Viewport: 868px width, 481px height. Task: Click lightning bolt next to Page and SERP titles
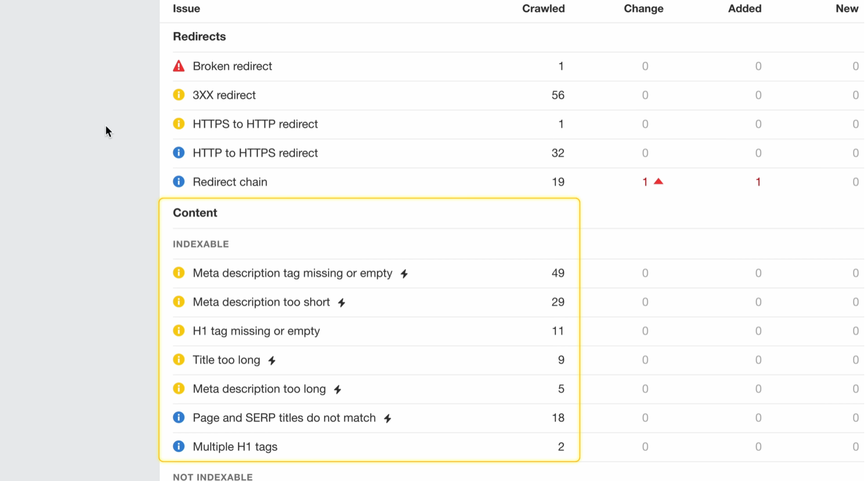point(387,418)
